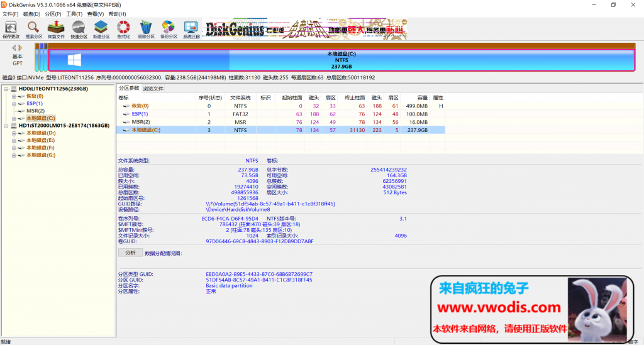Expand the 本地磁盘(G:) tree node
644x345 pixels.
(14, 155)
